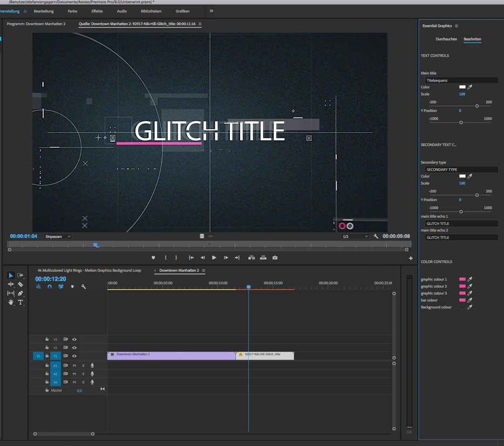Click the Main title color swatch
504x446 pixels.
[462, 87]
